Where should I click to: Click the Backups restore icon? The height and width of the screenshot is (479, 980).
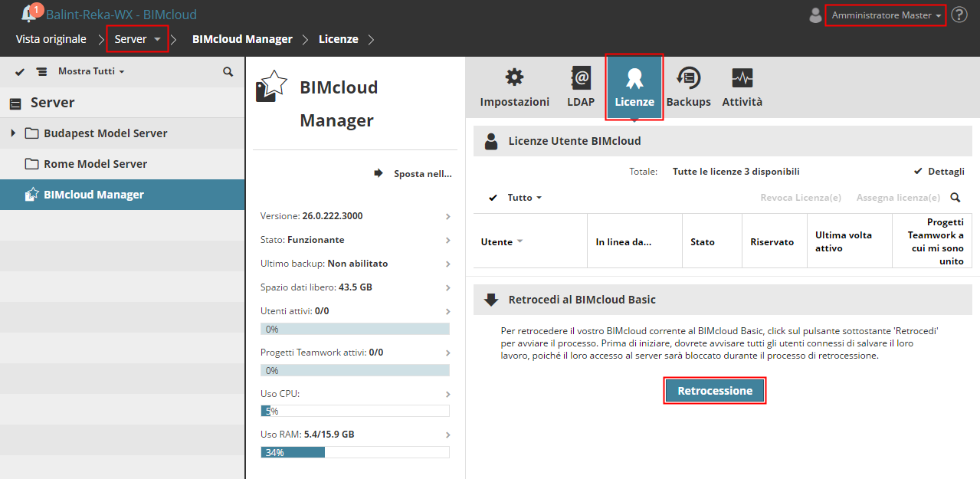tap(688, 77)
